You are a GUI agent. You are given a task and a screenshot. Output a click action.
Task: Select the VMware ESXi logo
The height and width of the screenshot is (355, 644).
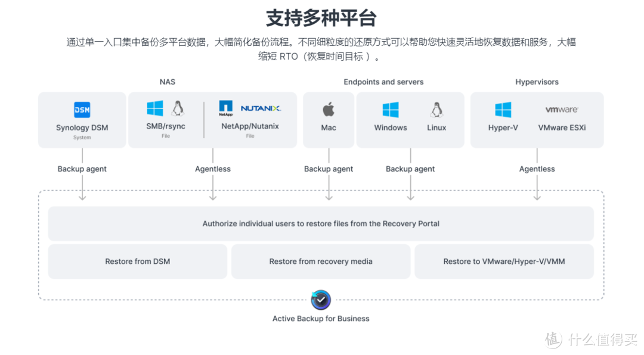561,110
